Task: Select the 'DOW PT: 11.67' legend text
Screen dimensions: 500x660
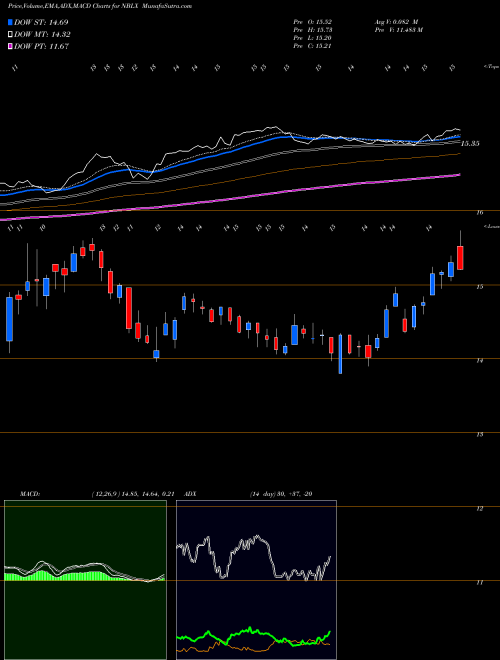Action: point(41,46)
